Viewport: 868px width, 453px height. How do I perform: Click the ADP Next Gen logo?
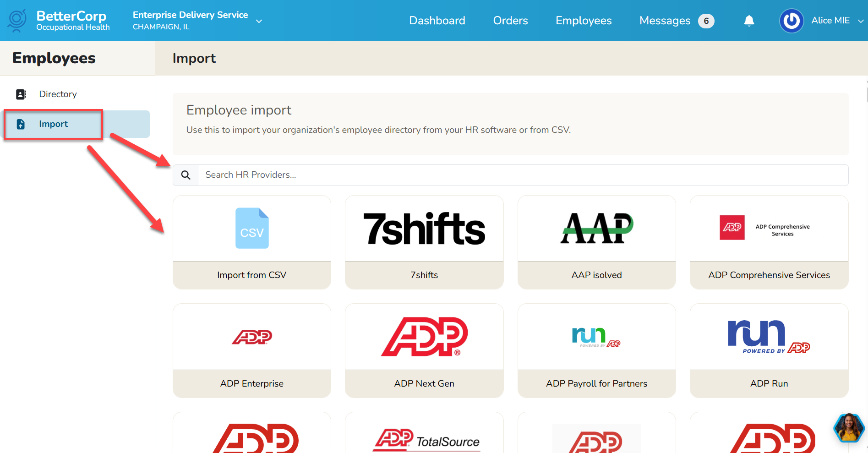click(x=424, y=337)
